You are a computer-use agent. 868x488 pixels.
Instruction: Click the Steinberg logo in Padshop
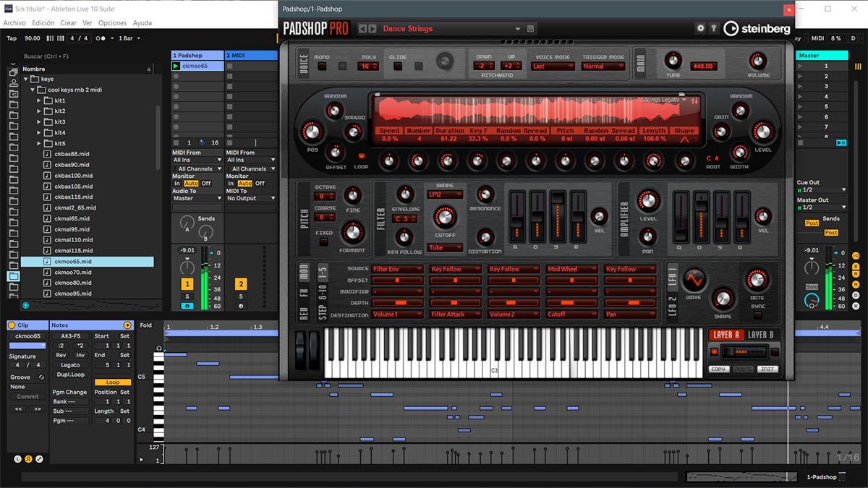point(757,28)
